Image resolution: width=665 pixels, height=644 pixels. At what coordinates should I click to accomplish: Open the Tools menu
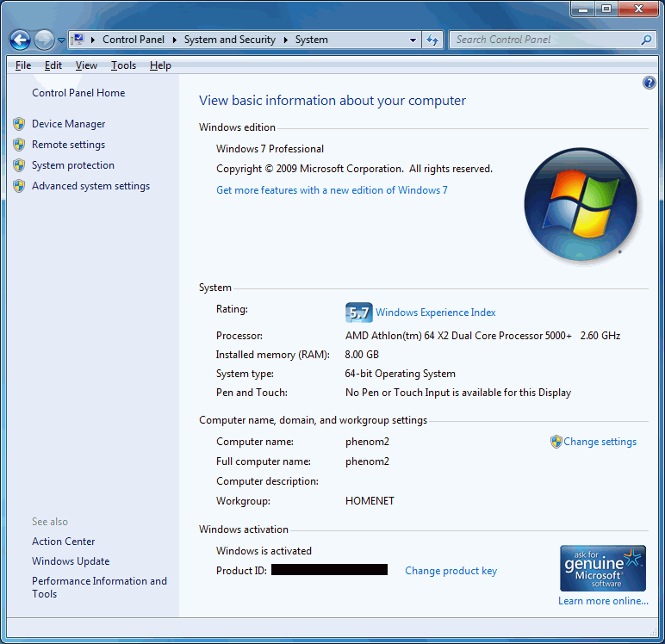(x=123, y=65)
